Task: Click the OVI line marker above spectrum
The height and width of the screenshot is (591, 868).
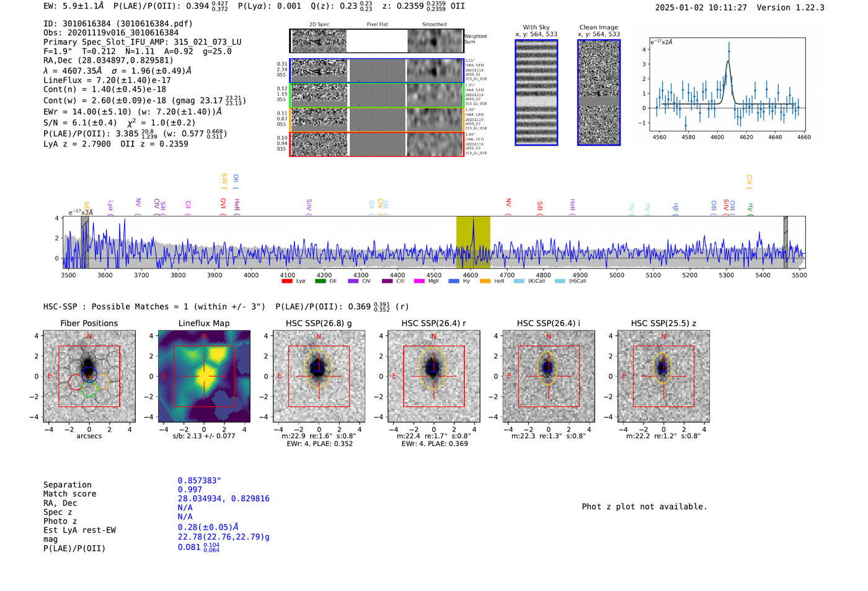Action: coord(223,207)
